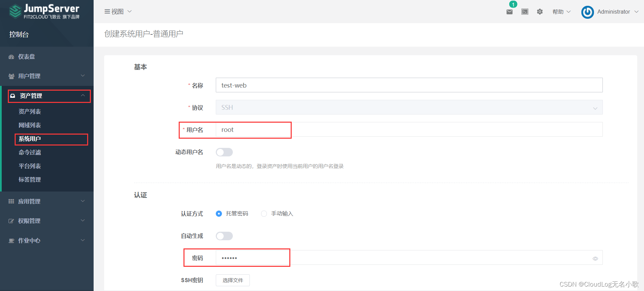This screenshot has width=644, height=291.
Task: Expand the 用户管理 menu chevron
Action: [83, 76]
